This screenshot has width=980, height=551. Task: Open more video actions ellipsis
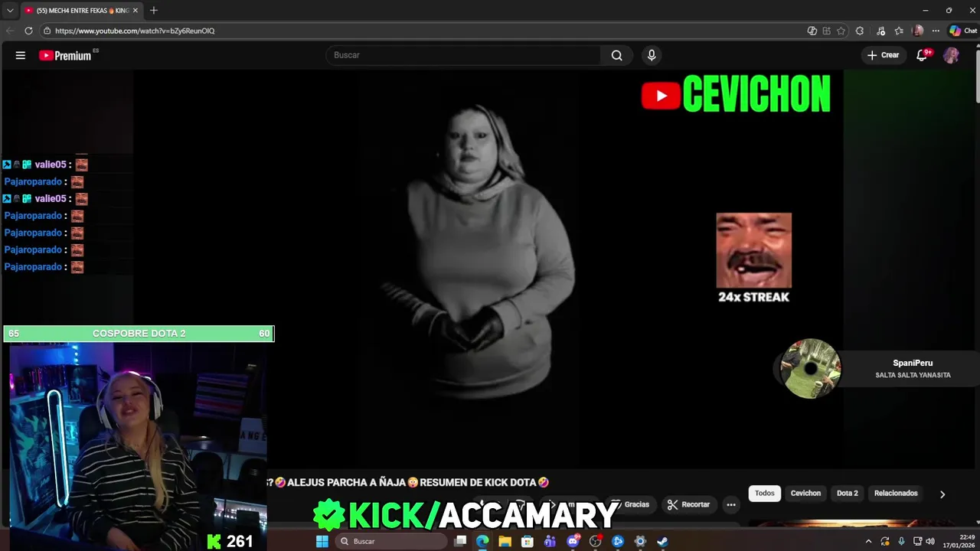point(731,504)
